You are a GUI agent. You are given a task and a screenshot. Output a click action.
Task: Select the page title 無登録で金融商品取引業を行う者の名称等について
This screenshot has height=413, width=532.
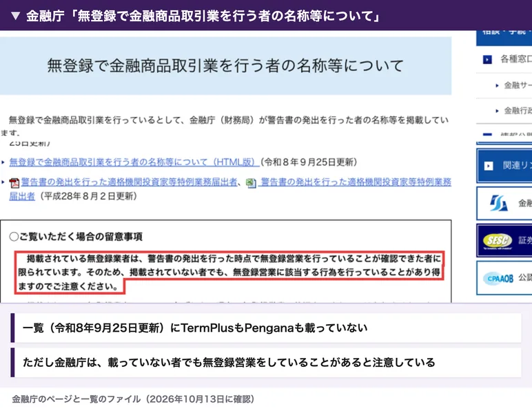[225, 65]
